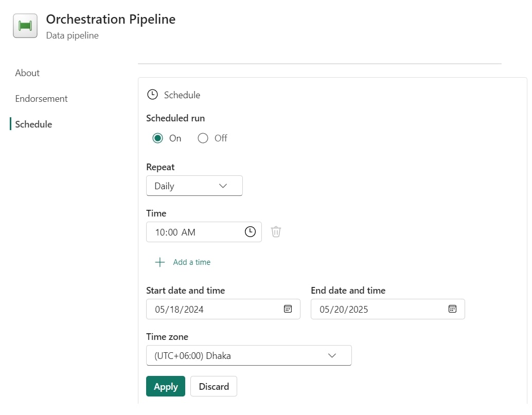532x415 pixels.
Task: Discard the schedule changes
Action: (x=214, y=387)
